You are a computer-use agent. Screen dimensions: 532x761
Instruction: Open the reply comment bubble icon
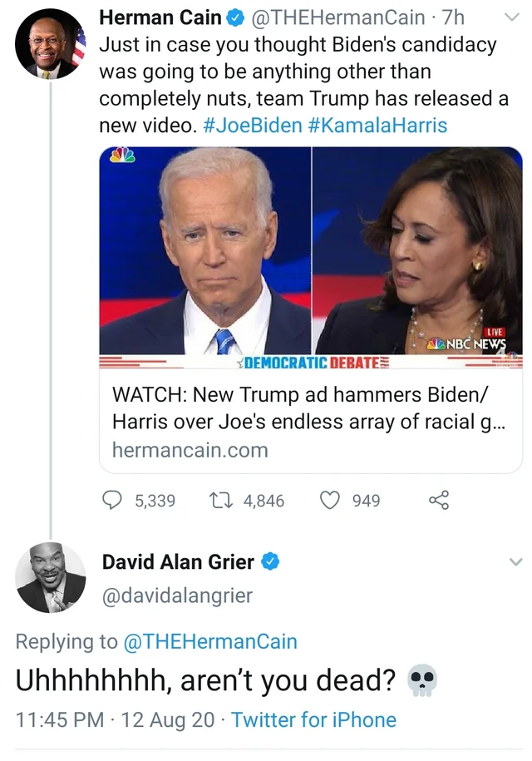[x=112, y=500]
